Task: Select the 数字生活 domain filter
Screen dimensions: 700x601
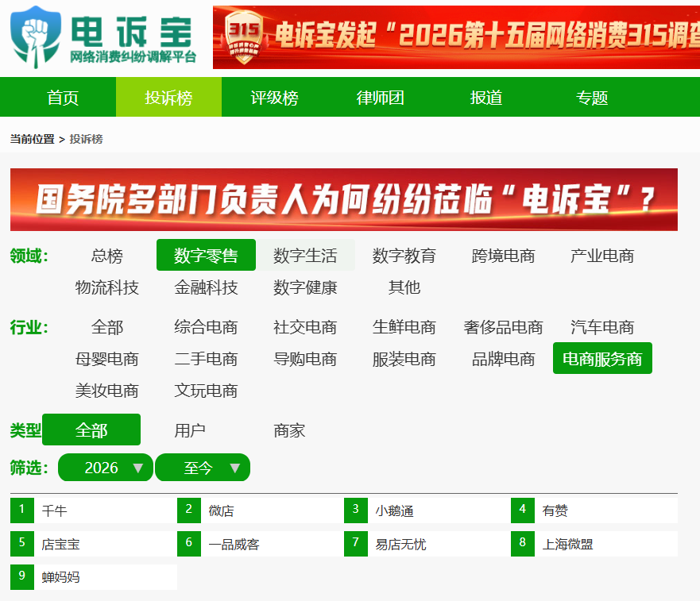Action: 305,255
